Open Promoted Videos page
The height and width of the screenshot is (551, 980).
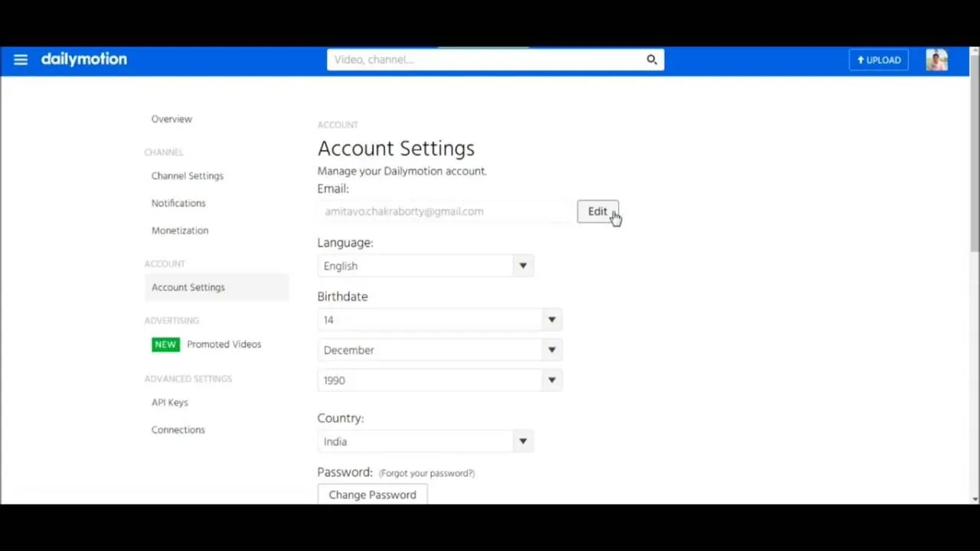(x=224, y=344)
